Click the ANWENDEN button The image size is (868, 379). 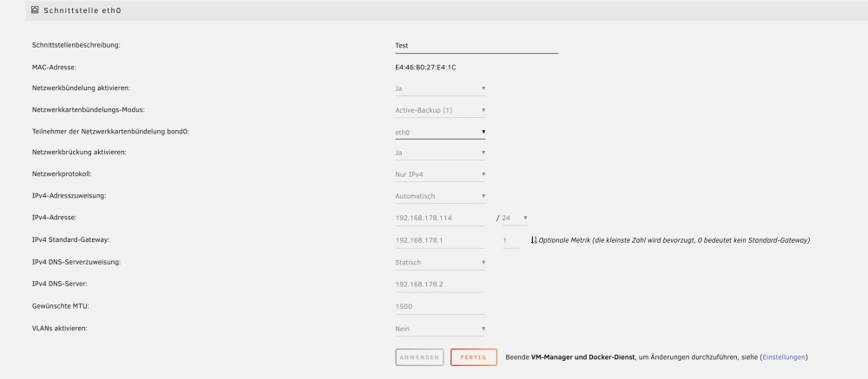tap(419, 357)
